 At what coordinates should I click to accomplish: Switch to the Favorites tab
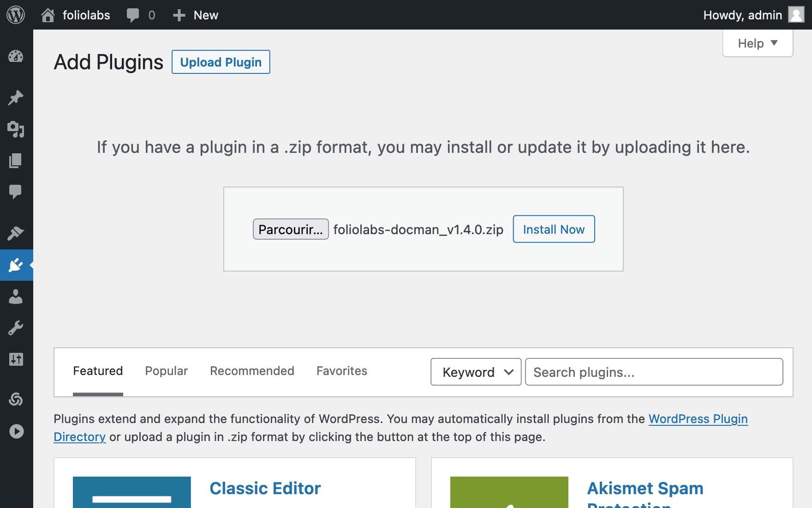click(x=342, y=371)
